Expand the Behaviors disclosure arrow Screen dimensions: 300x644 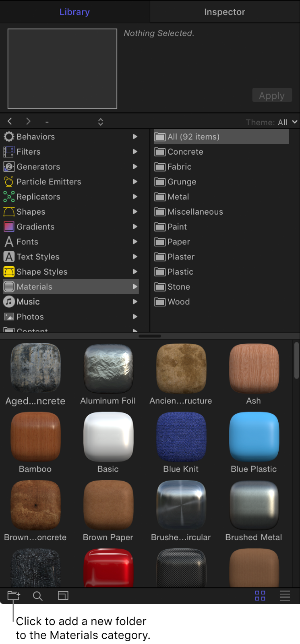tap(135, 137)
